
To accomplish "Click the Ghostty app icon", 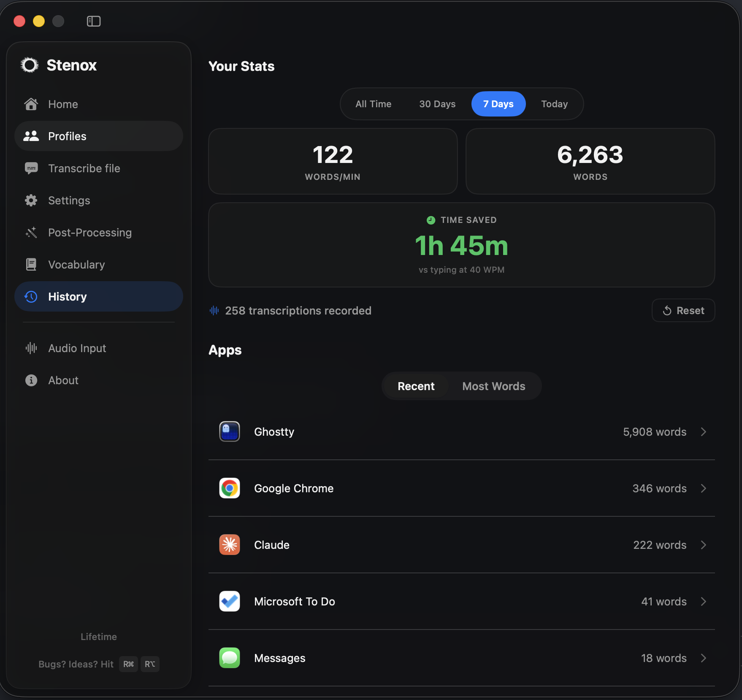I will [x=230, y=431].
